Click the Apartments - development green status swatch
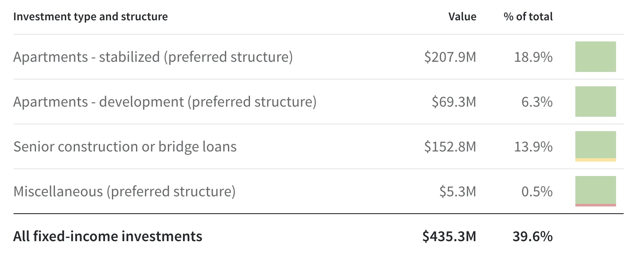This screenshot has height=264, width=644. [595, 102]
